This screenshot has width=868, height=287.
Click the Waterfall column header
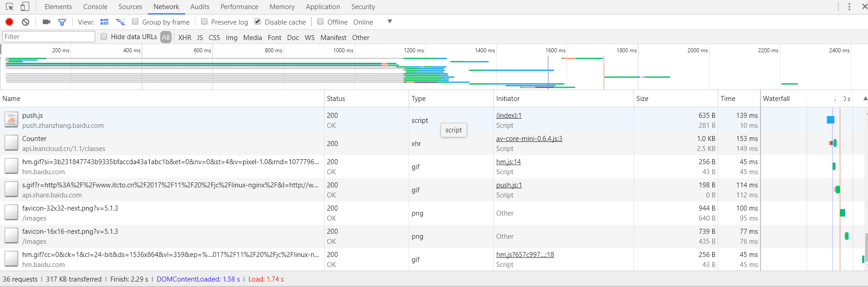pyautogui.click(x=776, y=99)
